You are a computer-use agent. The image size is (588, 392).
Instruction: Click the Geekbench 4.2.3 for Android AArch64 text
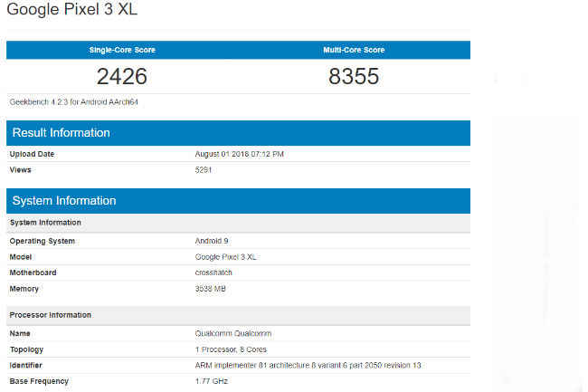click(x=74, y=102)
